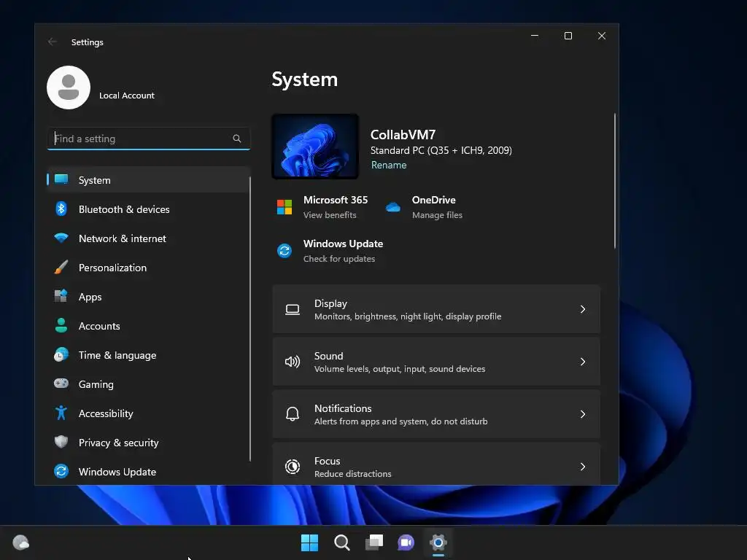This screenshot has height=560, width=747.
Task: Go to Bluetooth & devices
Action: pos(148,209)
